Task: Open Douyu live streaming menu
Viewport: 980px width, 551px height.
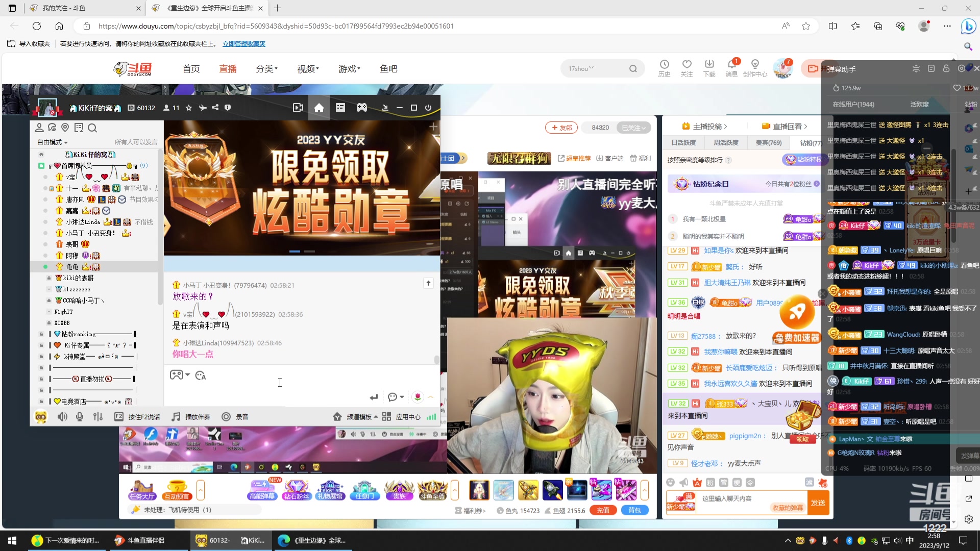Action: point(228,69)
